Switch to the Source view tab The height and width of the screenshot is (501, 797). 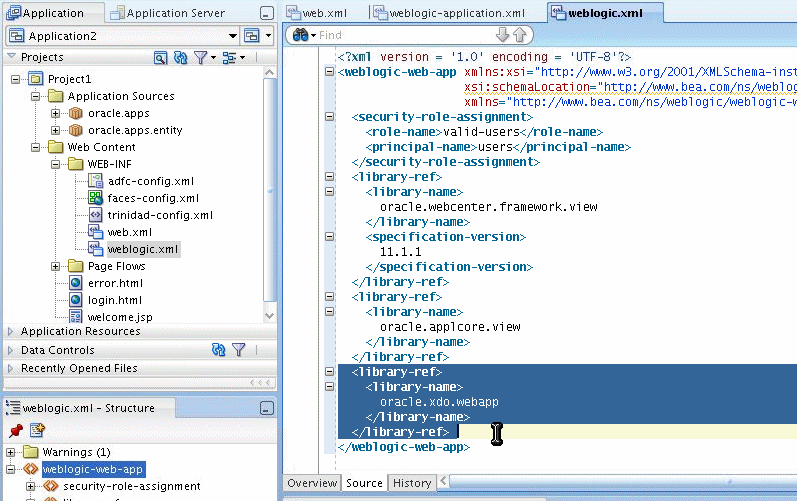click(x=364, y=483)
